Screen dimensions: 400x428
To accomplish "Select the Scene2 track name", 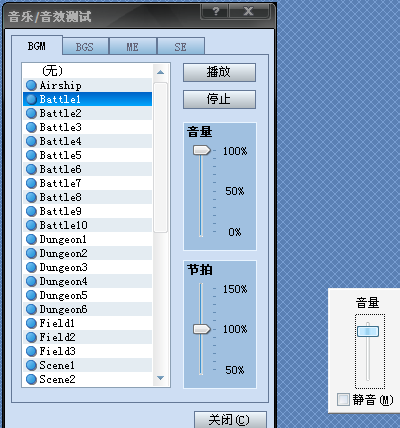I will [57, 379].
